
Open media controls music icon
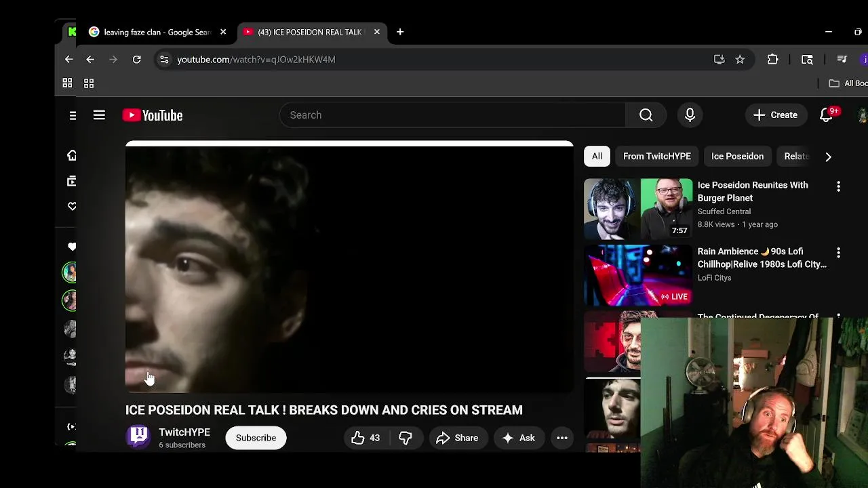click(842, 60)
